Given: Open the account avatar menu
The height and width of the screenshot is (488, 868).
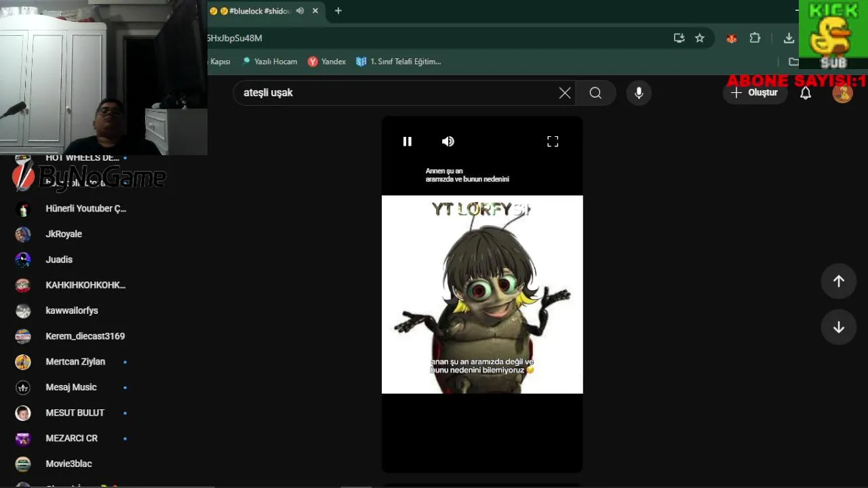Looking at the screenshot, I should tap(842, 94).
